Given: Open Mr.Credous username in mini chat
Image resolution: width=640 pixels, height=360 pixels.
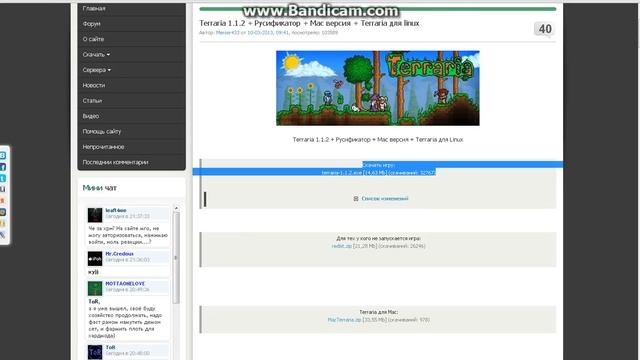Looking at the screenshot, I should click(x=120, y=254).
